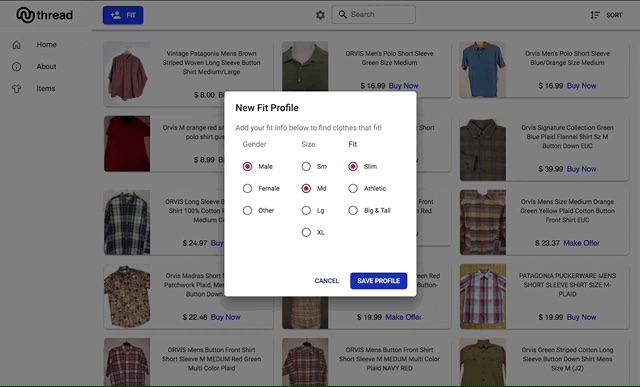The height and width of the screenshot is (387, 640).
Task: Click Buy Now for the $22.48 Madras shirt
Action: [225, 317]
